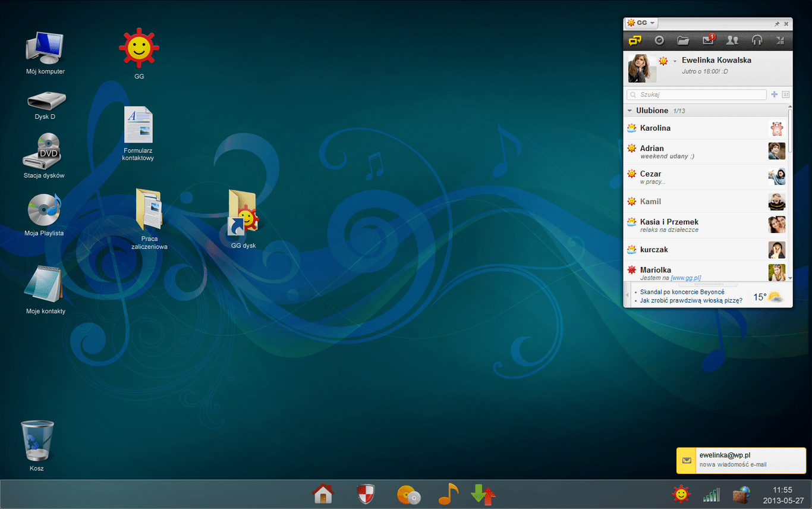Click the music note icon in taskbar
Viewport: 812px width, 509px height.
pos(448,494)
